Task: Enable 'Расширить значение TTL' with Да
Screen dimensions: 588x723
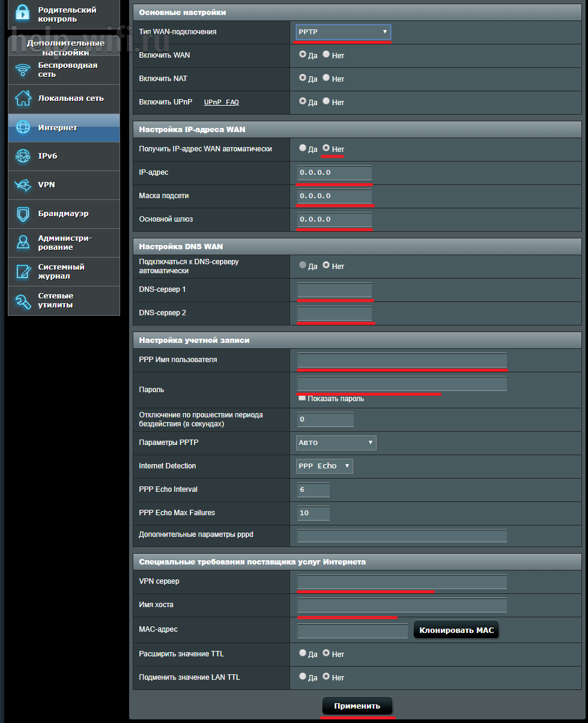Action: (x=303, y=653)
